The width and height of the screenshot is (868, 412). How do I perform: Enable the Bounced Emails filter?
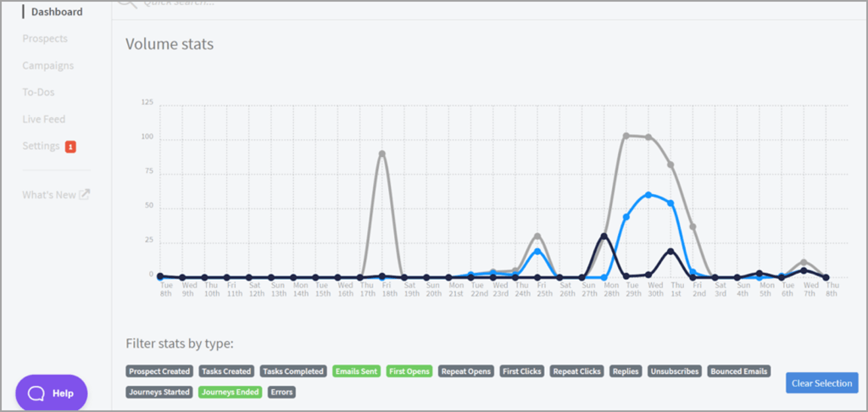coord(739,371)
